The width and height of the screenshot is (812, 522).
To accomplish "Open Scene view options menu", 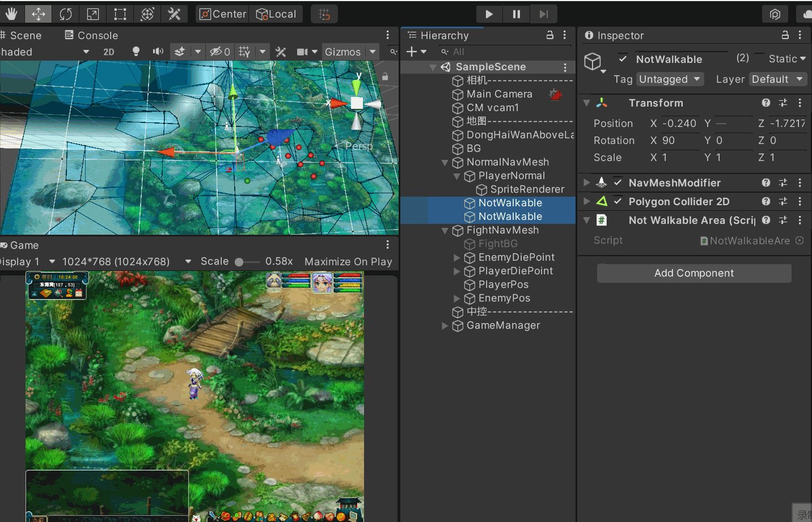I will click(388, 35).
